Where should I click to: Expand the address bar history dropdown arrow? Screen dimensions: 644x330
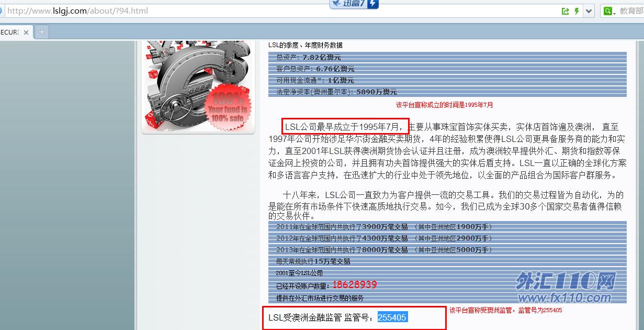589,11
